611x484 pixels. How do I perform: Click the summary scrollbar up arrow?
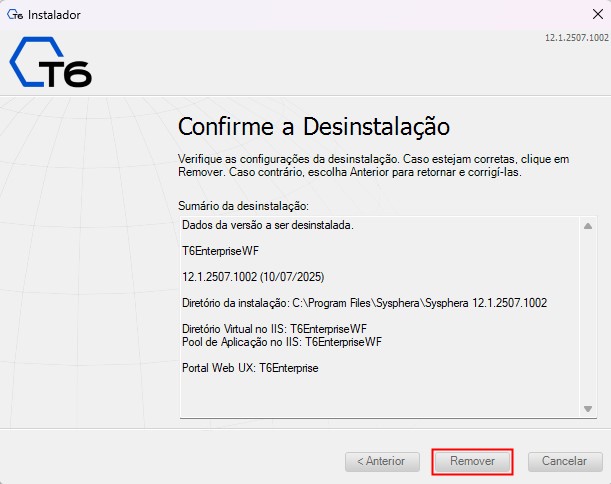point(588,226)
